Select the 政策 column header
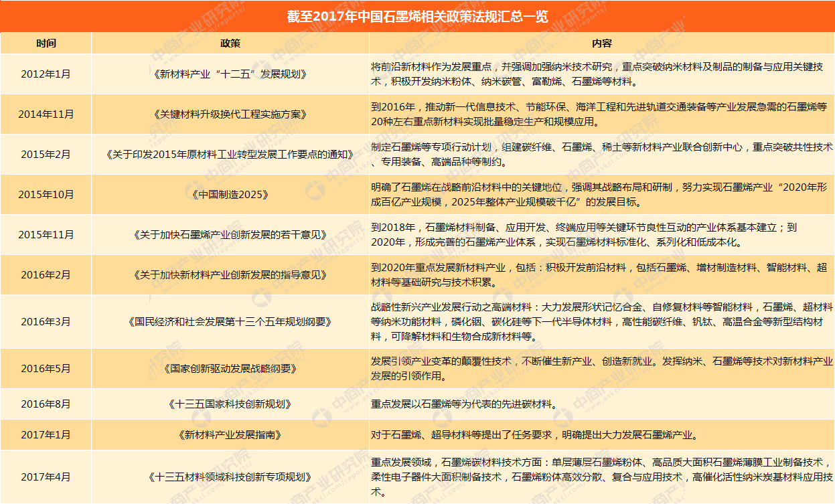 [x=230, y=44]
